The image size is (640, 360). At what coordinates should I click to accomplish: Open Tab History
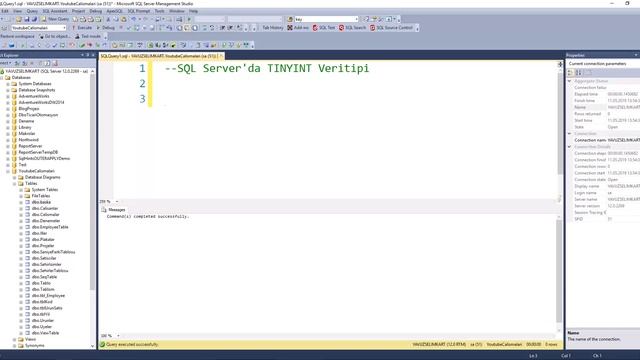coord(272,28)
